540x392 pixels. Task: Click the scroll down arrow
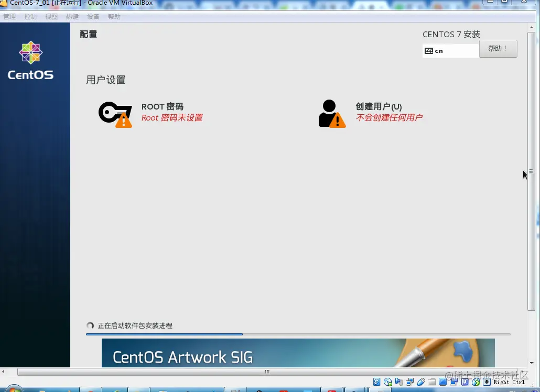tap(532, 363)
